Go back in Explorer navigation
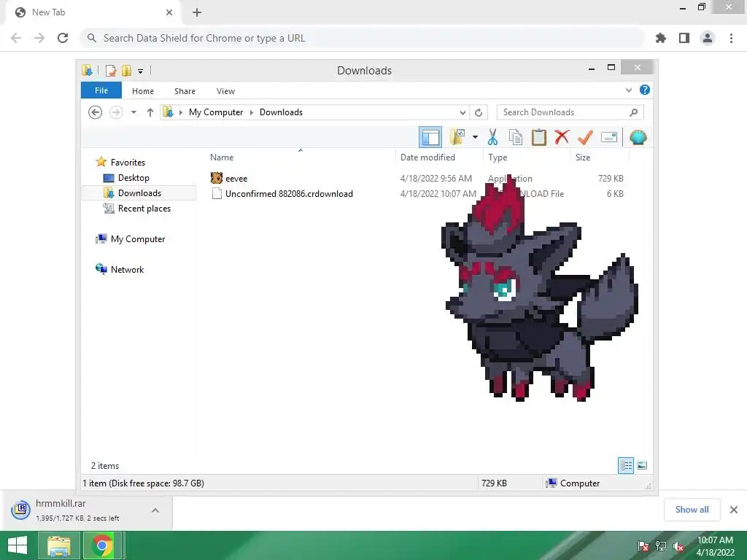The height and width of the screenshot is (560, 747). (x=96, y=112)
